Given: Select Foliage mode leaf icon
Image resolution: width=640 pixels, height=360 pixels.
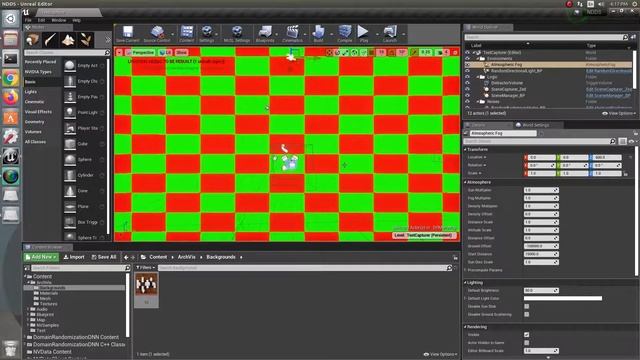Looking at the screenshot, I should (86, 40).
